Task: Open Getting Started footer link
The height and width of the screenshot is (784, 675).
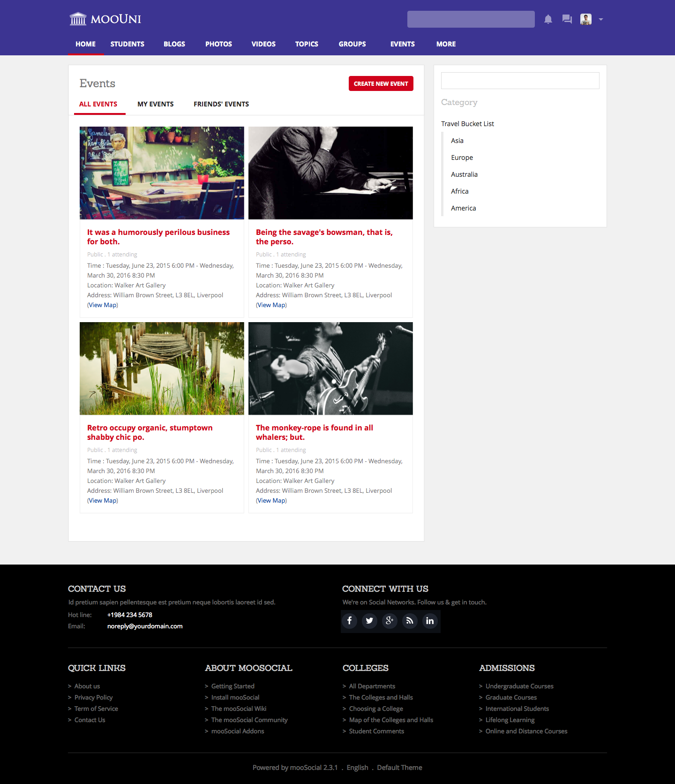Action: [x=232, y=686]
